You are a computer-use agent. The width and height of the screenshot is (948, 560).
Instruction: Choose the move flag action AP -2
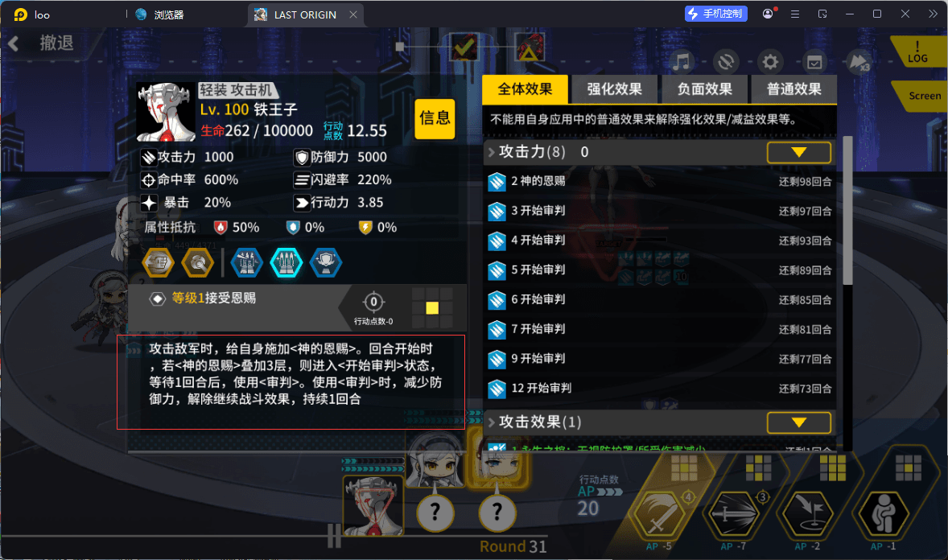808,515
